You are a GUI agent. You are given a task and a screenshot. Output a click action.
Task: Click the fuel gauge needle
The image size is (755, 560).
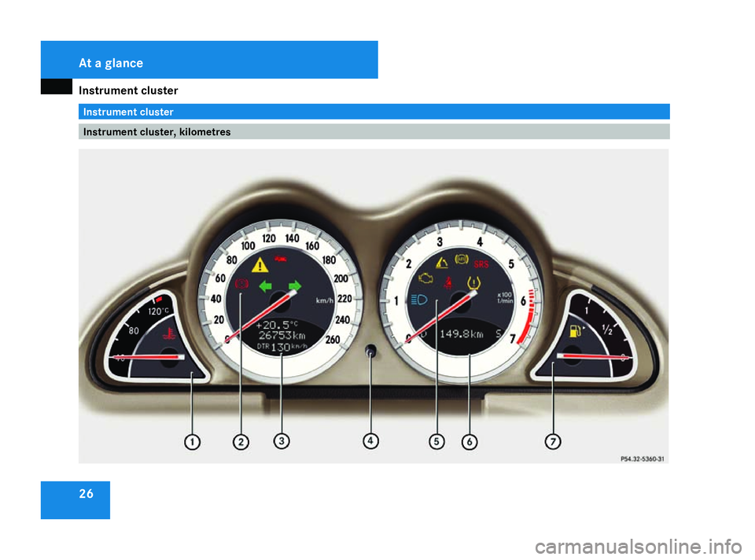click(593, 356)
